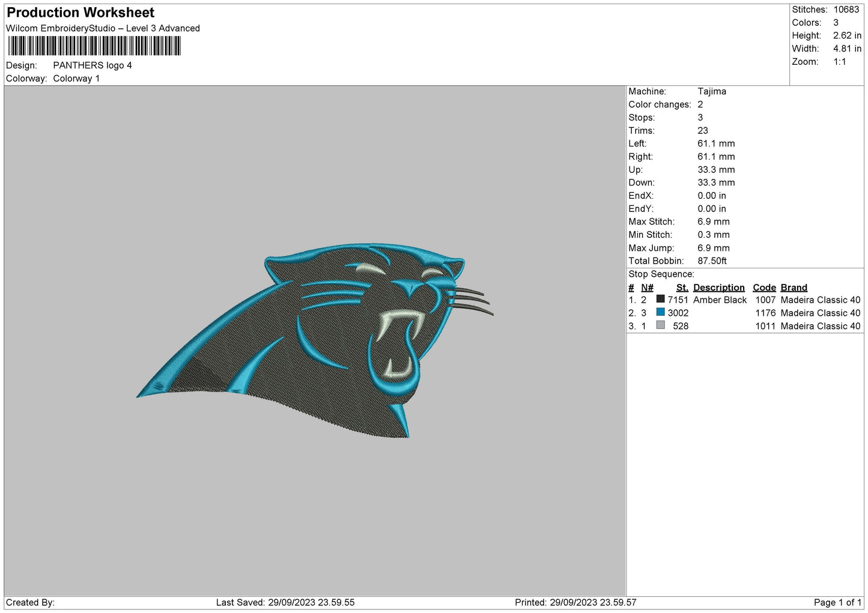Click the total bobbin value '87.50ft'
Image resolution: width=868 pixels, height=613 pixels.
pyautogui.click(x=712, y=261)
